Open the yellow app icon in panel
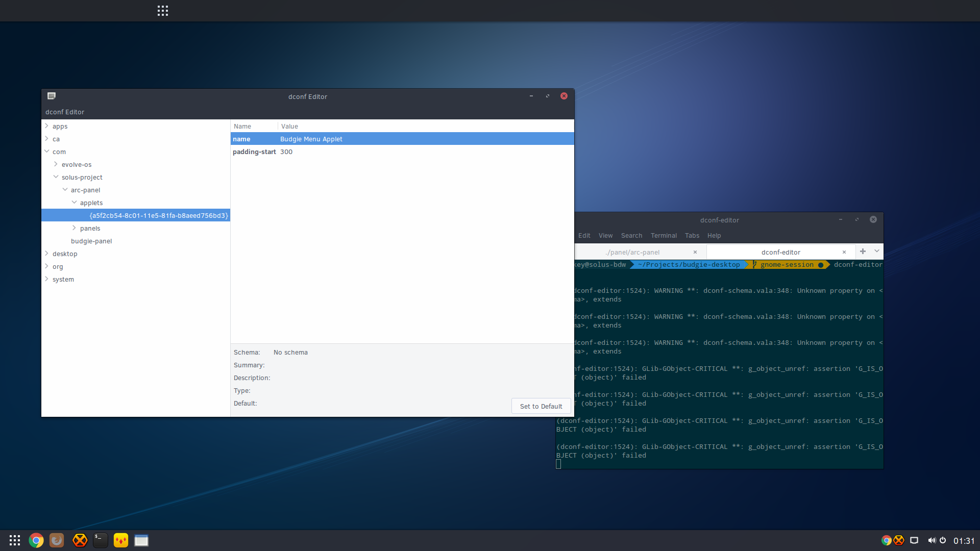This screenshot has height=551, width=980. [121, 540]
